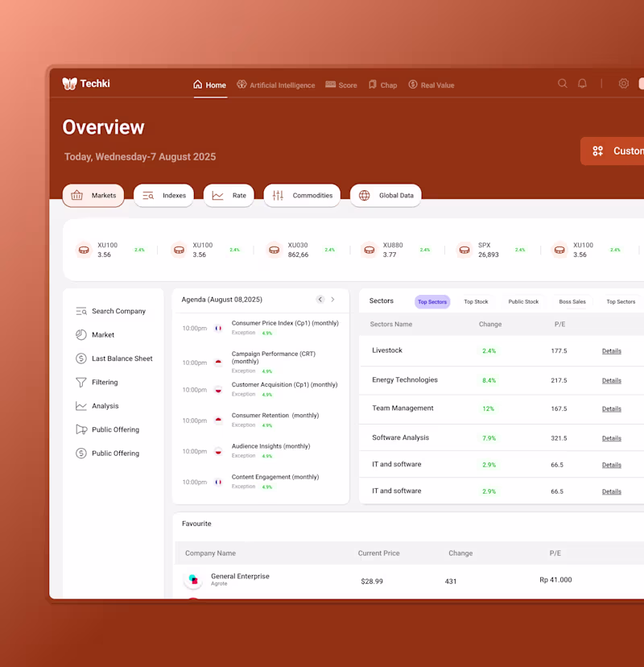This screenshot has width=644, height=667.
Task: Open General Enterprise company thumbnail
Action: coord(193,579)
